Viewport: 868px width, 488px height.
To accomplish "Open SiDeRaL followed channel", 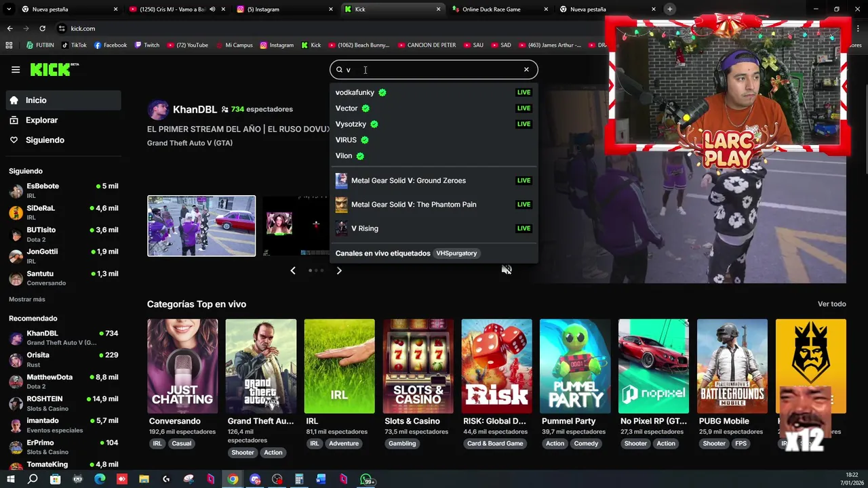I will pos(64,212).
